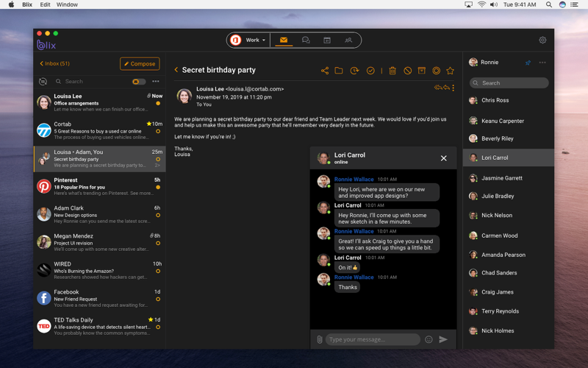Open Facebook New Friend Request email
This screenshot has width=588, height=368.
[x=100, y=299]
